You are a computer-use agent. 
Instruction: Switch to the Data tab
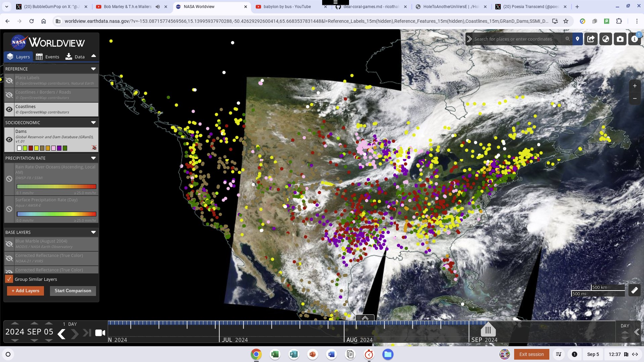(75, 57)
